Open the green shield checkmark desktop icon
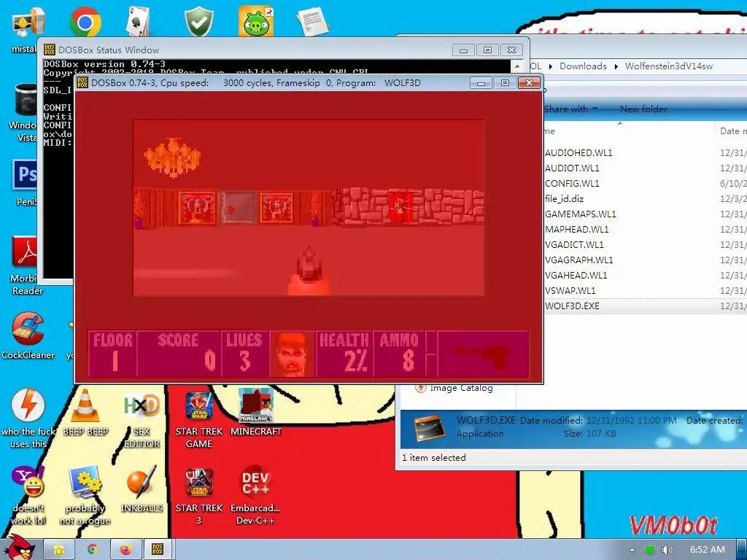 tap(198, 21)
